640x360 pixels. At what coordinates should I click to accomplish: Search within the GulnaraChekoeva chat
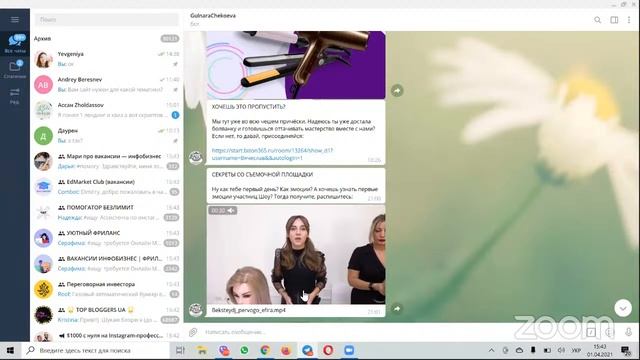pos(598,20)
